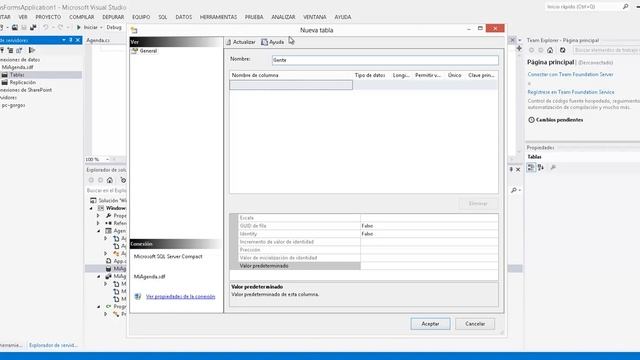Image resolution: width=640 pixels, height=360 pixels.
Task: Click the save all icon in main toolbar
Action: pos(33,27)
